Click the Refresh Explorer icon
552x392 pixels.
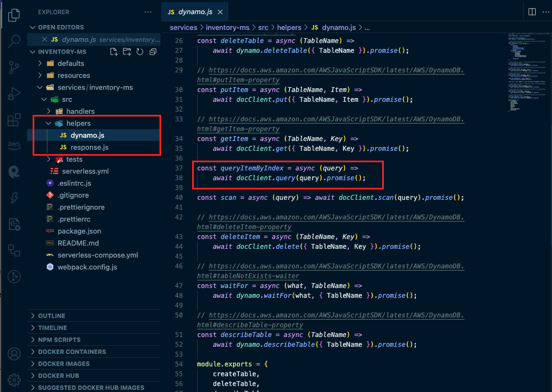click(x=140, y=52)
